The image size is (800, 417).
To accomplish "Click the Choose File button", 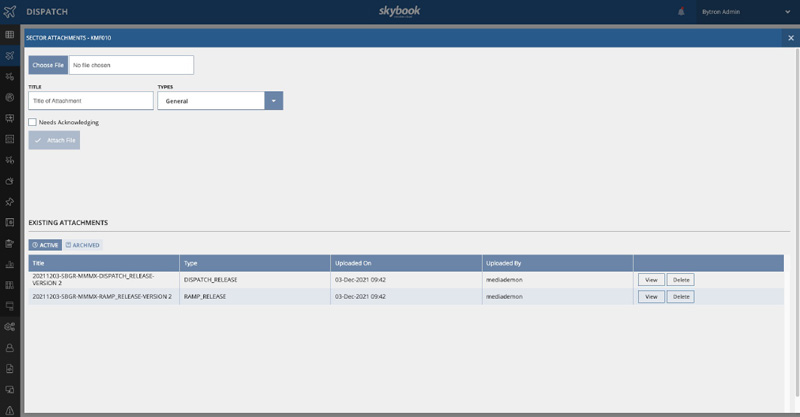I will click(48, 65).
